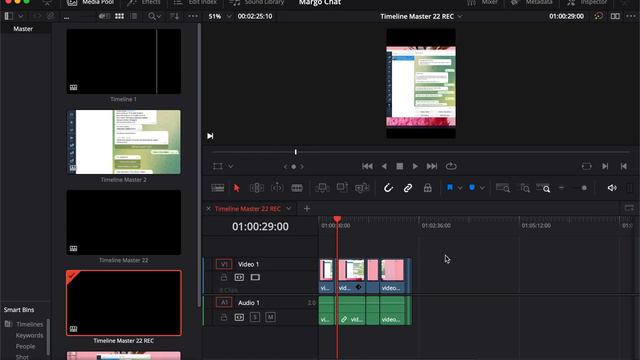Open the media pool sort options

[x=174, y=16]
